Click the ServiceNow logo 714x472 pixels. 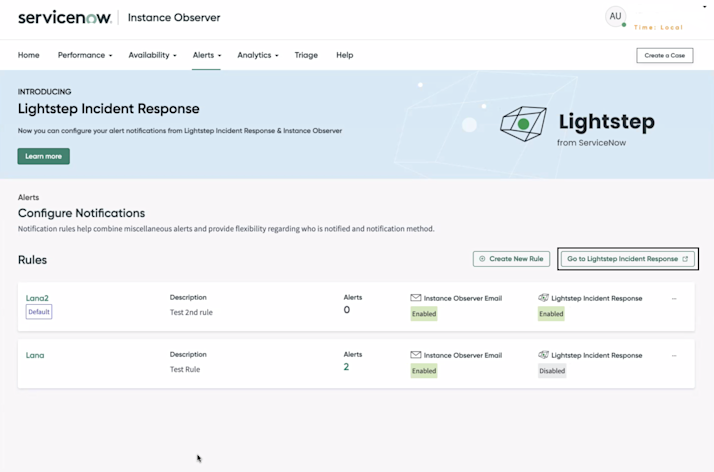tap(64, 17)
